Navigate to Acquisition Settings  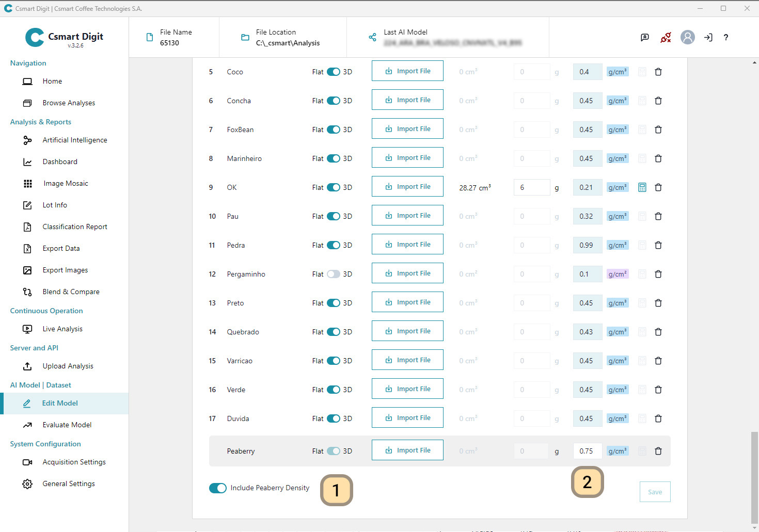[74, 462]
